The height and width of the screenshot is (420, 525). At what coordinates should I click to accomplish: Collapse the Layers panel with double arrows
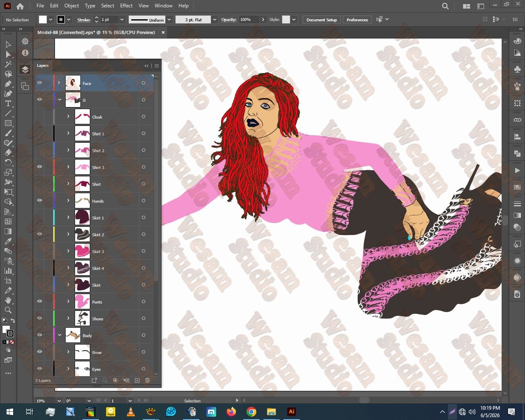146,66
